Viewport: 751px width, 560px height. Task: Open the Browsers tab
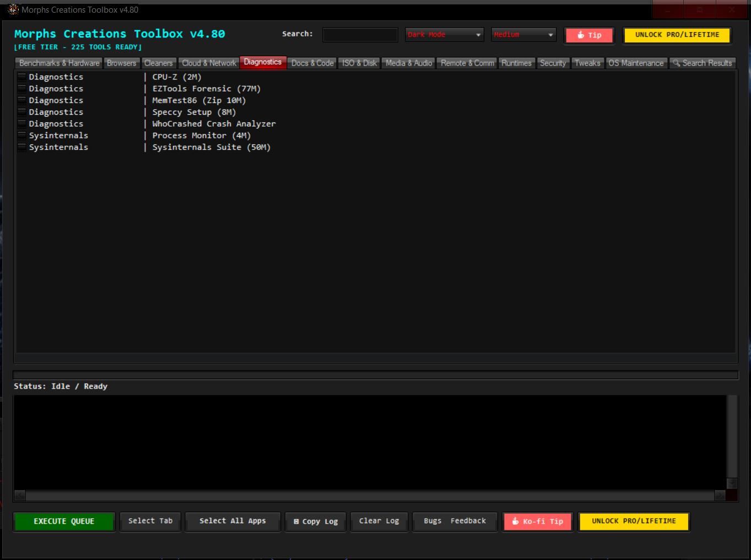click(121, 63)
